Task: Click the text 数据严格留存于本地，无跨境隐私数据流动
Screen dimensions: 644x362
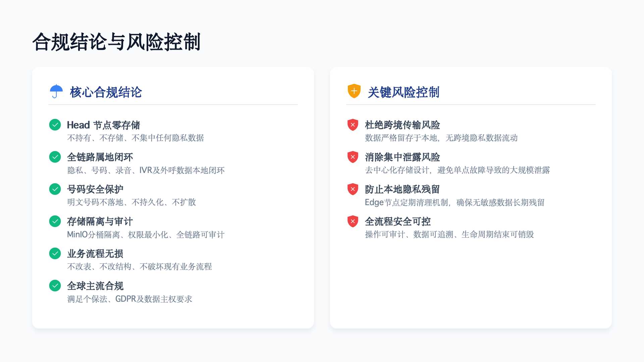Action: (441, 138)
